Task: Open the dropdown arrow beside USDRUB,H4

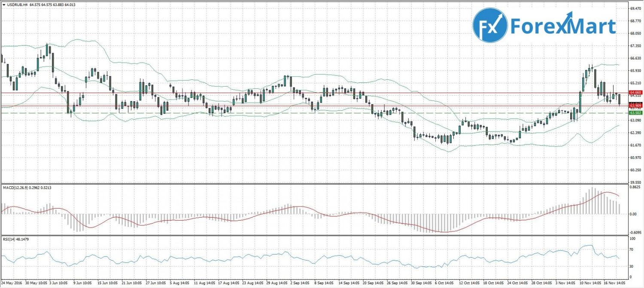Action: (3, 5)
